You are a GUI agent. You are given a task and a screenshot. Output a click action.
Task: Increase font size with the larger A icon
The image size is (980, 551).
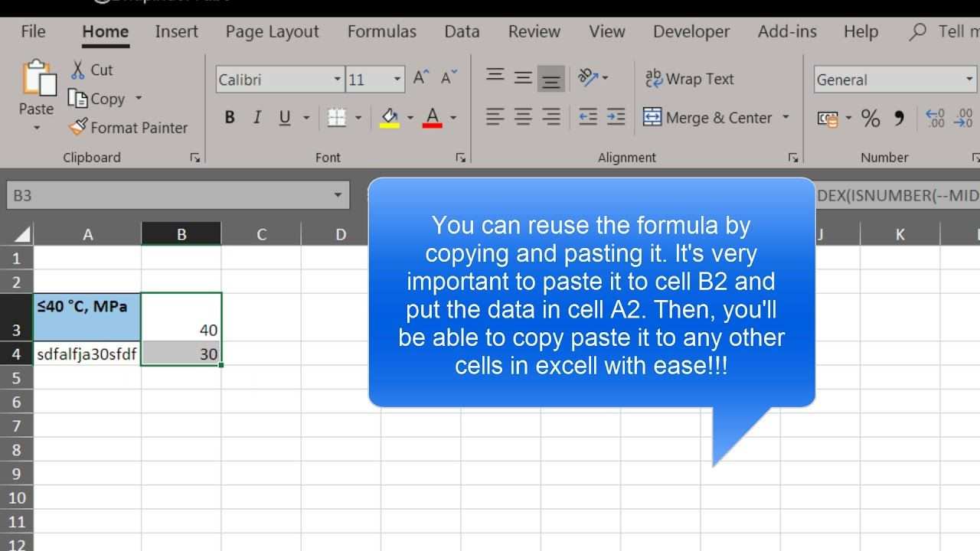(420, 77)
